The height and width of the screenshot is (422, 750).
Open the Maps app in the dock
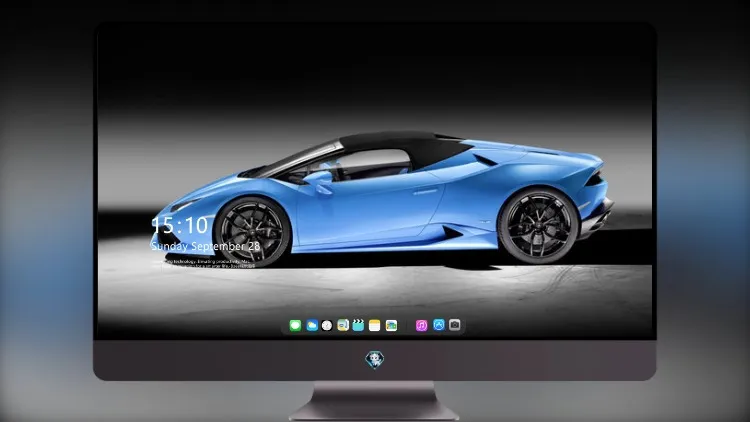(x=343, y=326)
